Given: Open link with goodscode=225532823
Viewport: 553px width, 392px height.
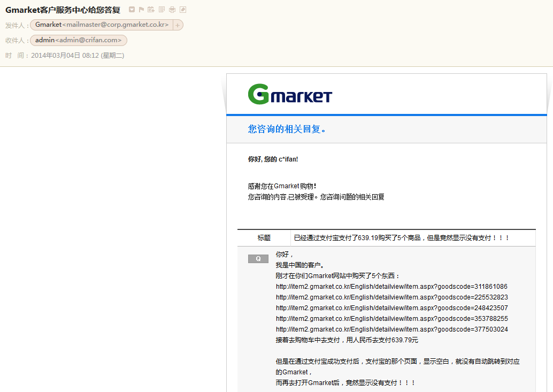Looking at the screenshot, I should [x=392, y=297].
